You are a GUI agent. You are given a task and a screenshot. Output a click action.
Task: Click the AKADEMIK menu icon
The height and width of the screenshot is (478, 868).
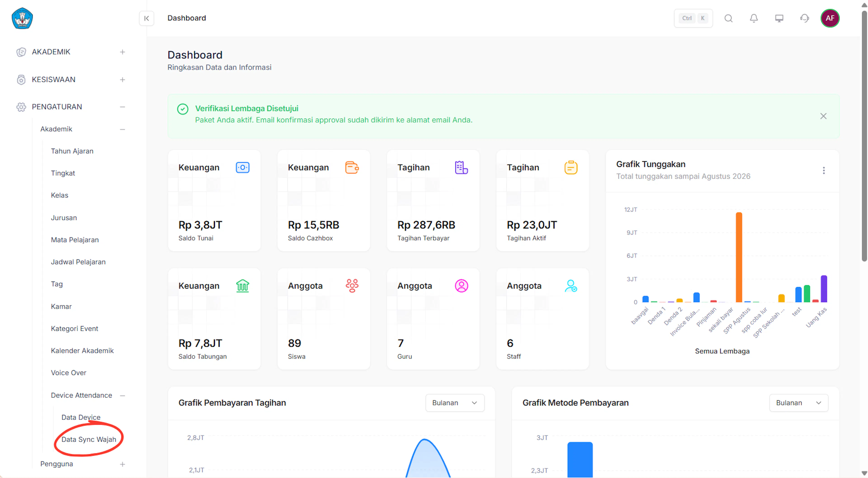21,52
